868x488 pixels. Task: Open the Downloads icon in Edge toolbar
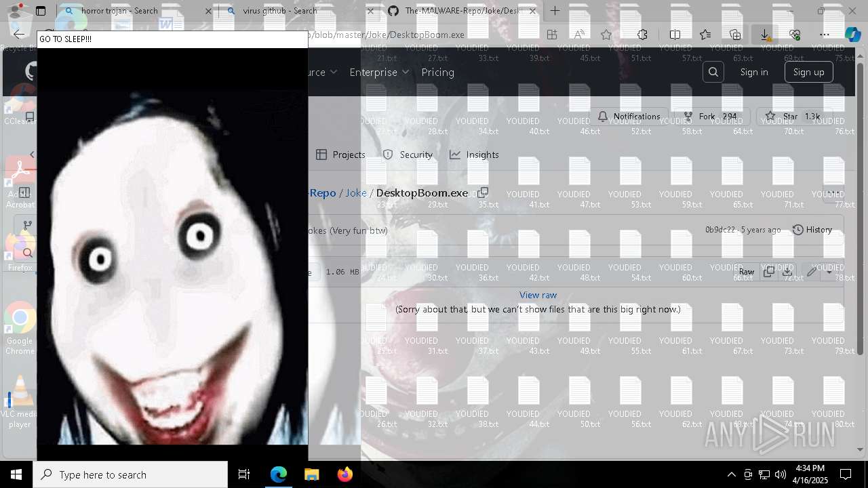[x=765, y=35]
